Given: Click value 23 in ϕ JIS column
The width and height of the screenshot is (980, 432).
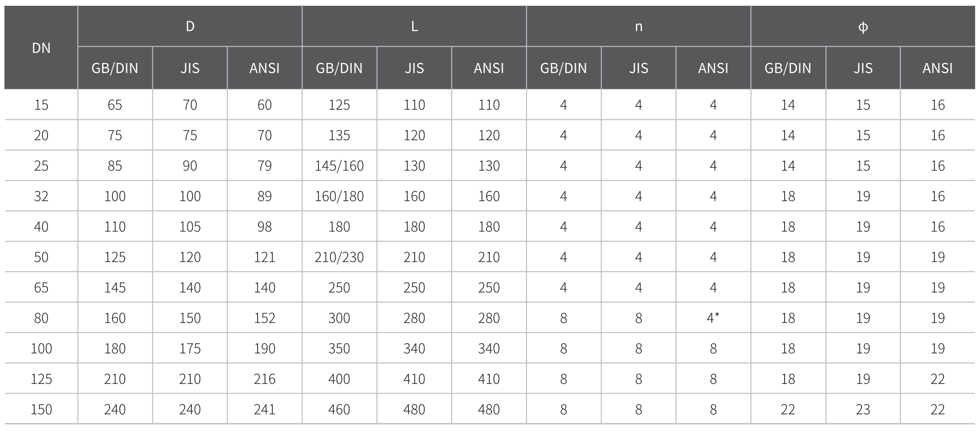Looking at the screenshot, I should 863,409.
